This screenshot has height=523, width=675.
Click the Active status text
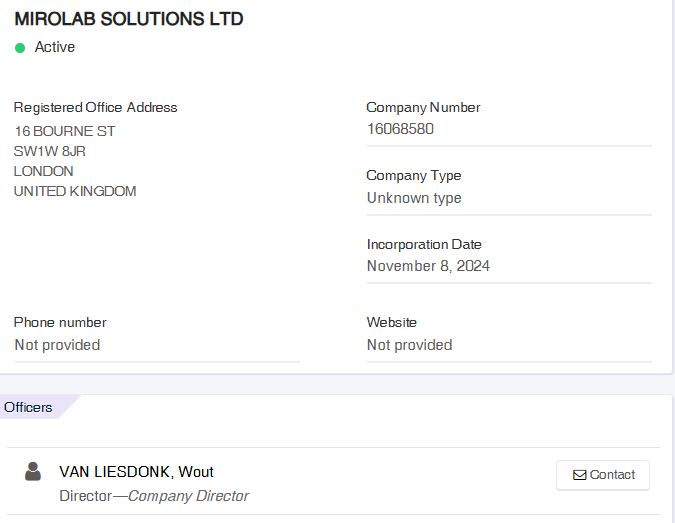point(55,47)
